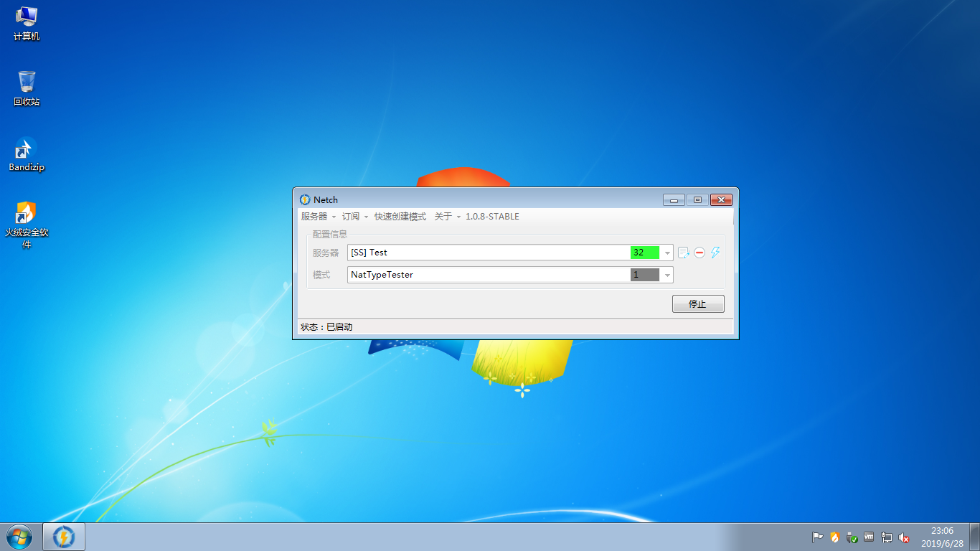980x551 pixels.
Task: Select the 回收站 recycle bin icon
Action: pyautogui.click(x=27, y=88)
